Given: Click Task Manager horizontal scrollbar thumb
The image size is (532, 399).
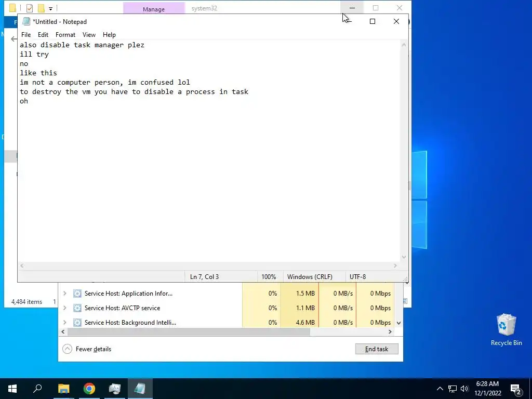Looking at the screenshot, I should point(189,332).
